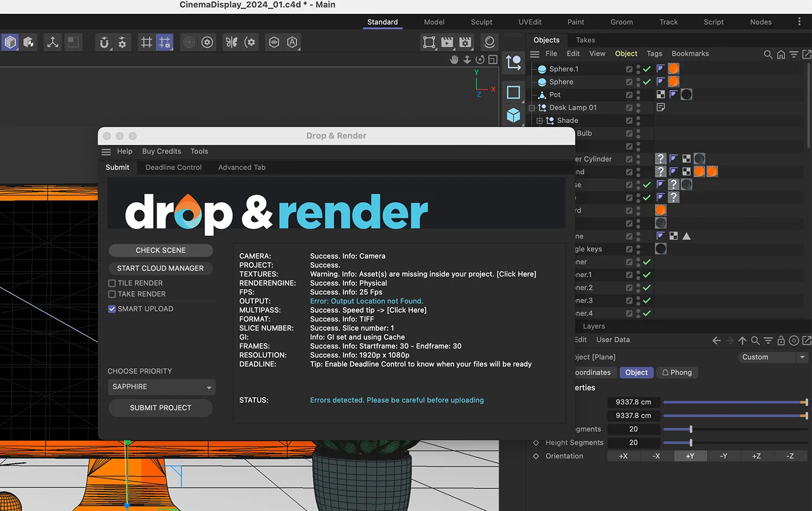Open the SAPPHIRE priority dropdown
Screen dimensions: 812x511
[x=161, y=387]
